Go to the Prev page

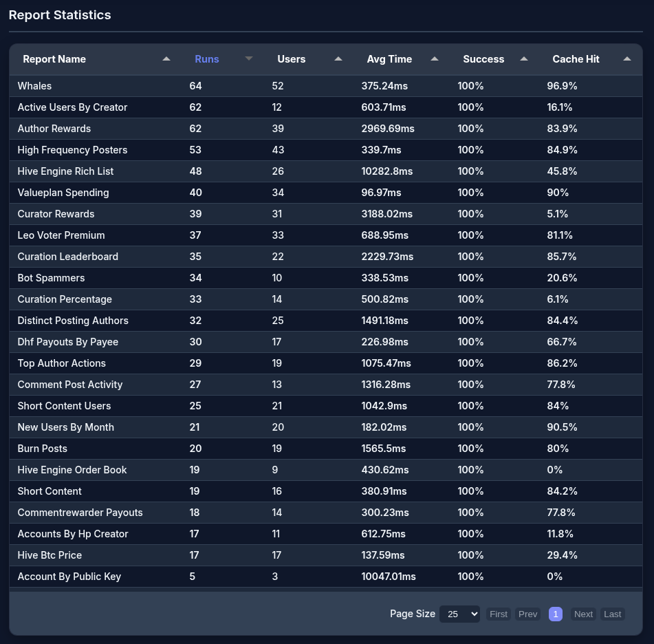pyautogui.click(x=528, y=614)
